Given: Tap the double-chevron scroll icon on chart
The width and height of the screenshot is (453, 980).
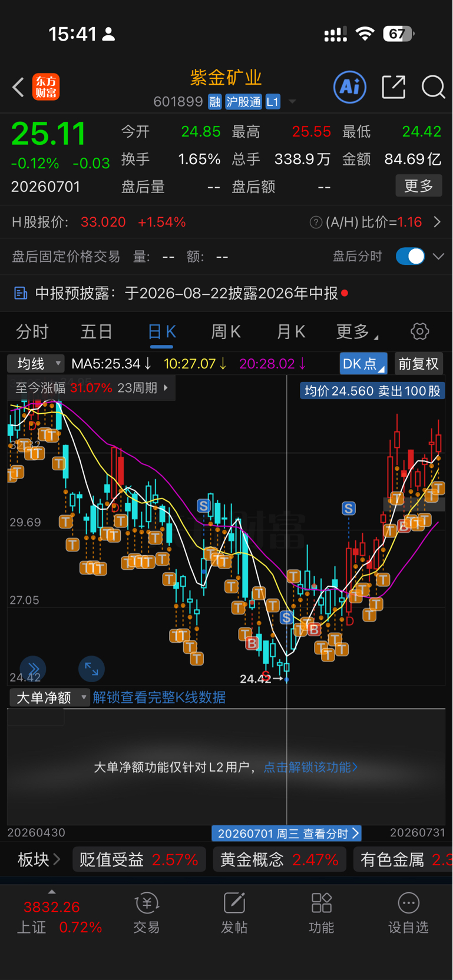Looking at the screenshot, I should point(33,669).
